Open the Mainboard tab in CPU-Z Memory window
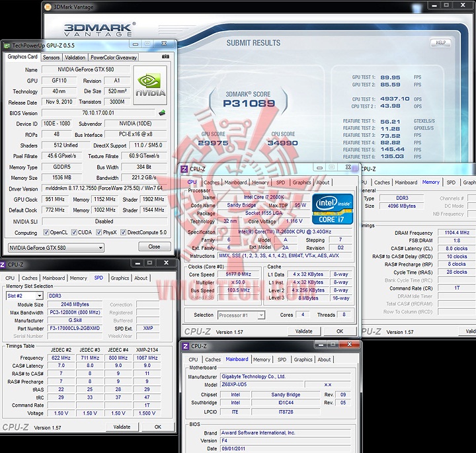 [406, 183]
